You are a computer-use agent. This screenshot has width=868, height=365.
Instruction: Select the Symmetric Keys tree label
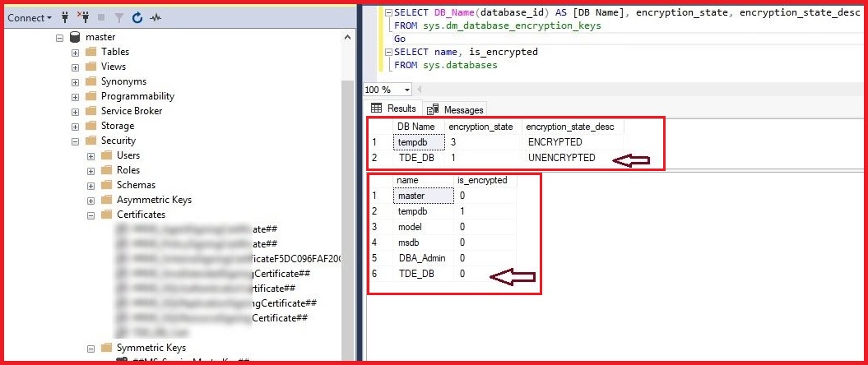[151, 348]
